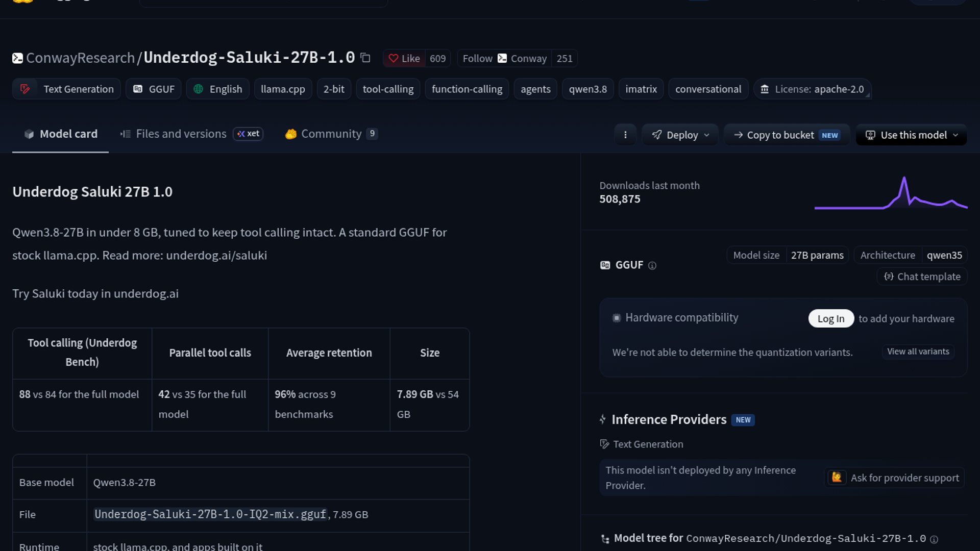Image resolution: width=980 pixels, height=551 pixels.
Task: Open the 251 followers count
Action: [564, 59]
